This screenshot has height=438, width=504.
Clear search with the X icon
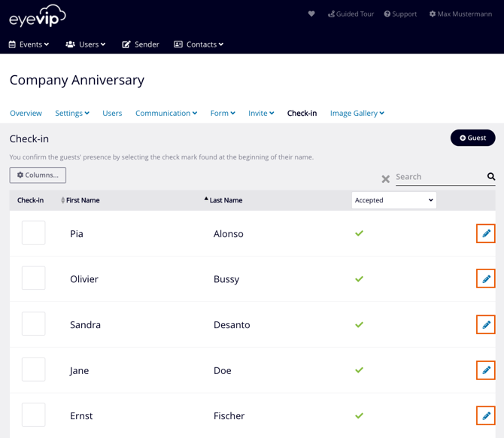click(386, 179)
